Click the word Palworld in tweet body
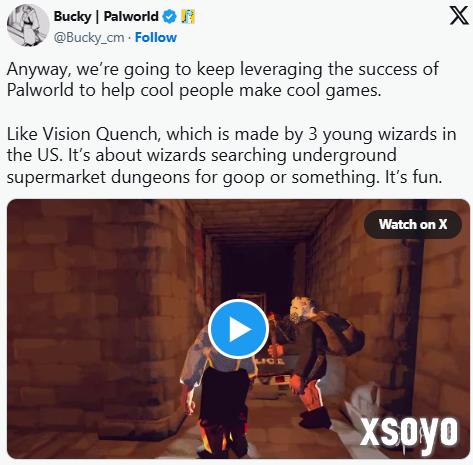The height and width of the screenshot is (465, 473). 40,90
